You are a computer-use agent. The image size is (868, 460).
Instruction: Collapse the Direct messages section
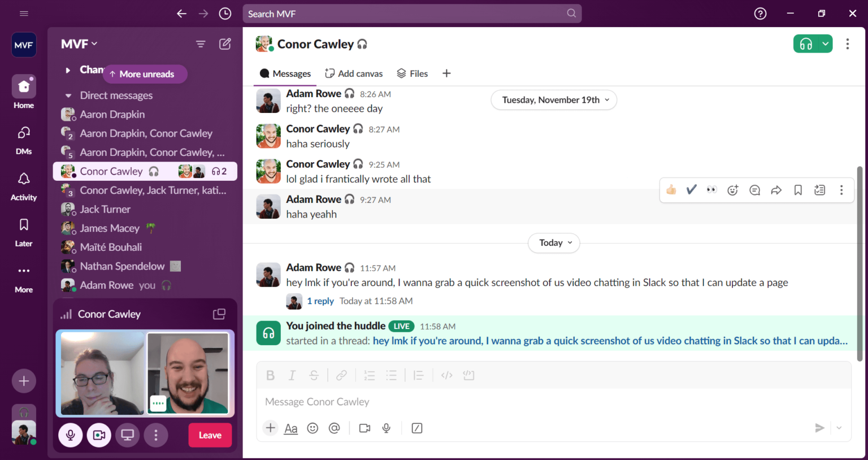pos(68,95)
